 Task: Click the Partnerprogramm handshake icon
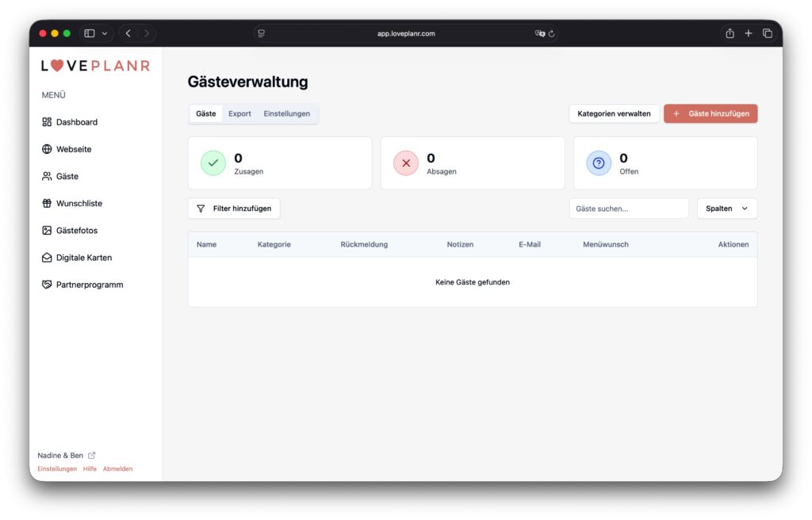47,285
